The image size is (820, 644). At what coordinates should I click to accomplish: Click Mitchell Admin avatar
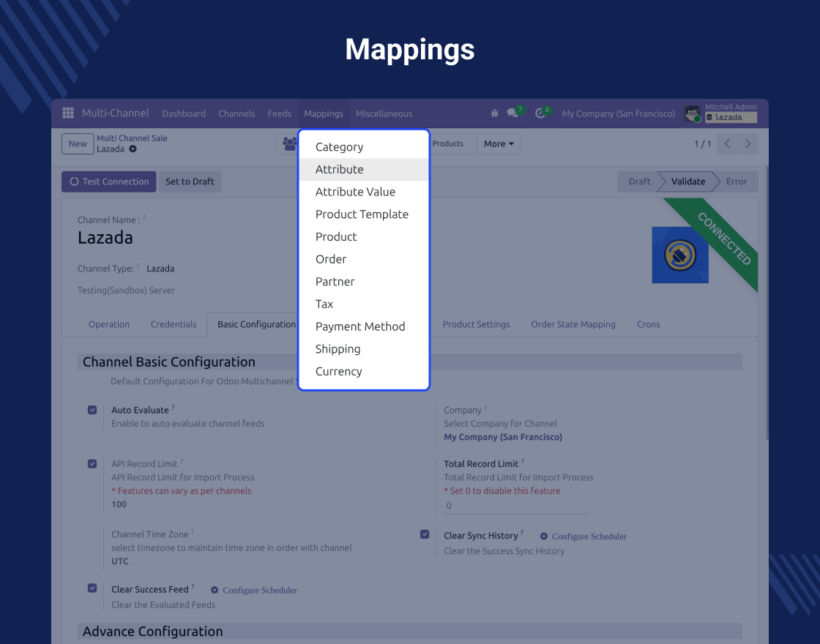[x=692, y=113]
